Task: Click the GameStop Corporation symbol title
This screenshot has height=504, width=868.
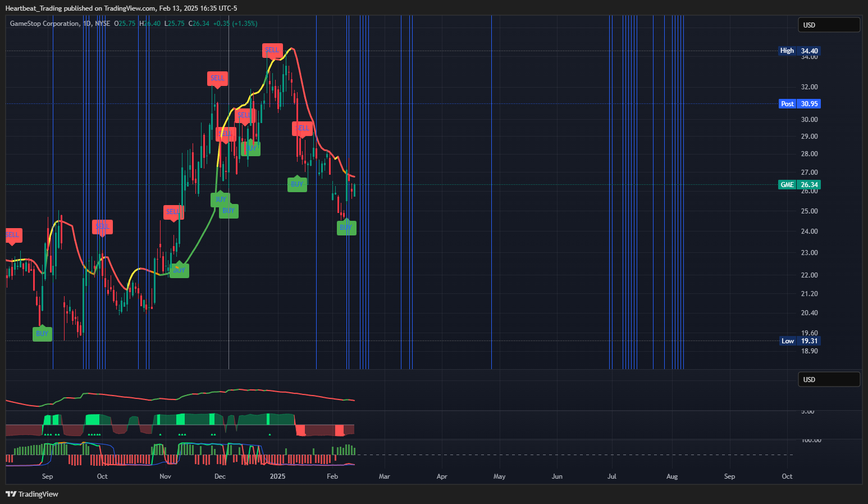Action: click(45, 24)
